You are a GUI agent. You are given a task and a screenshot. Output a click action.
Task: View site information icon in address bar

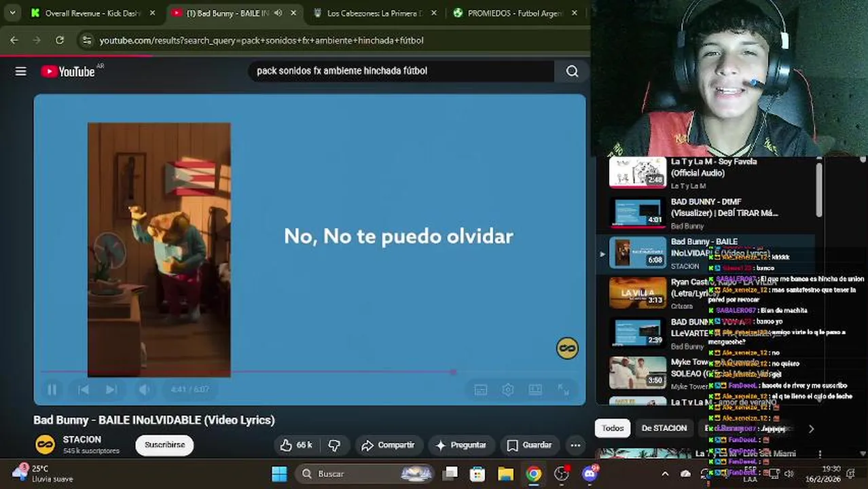click(86, 40)
